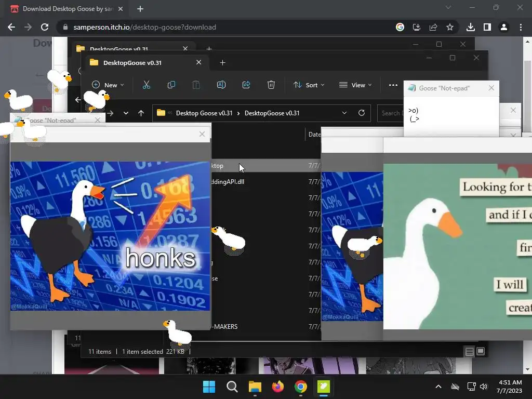Click the Rename icon in File Explorer toolbar
Viewport: 532px width, 399px height.
[x=221, y=85]
